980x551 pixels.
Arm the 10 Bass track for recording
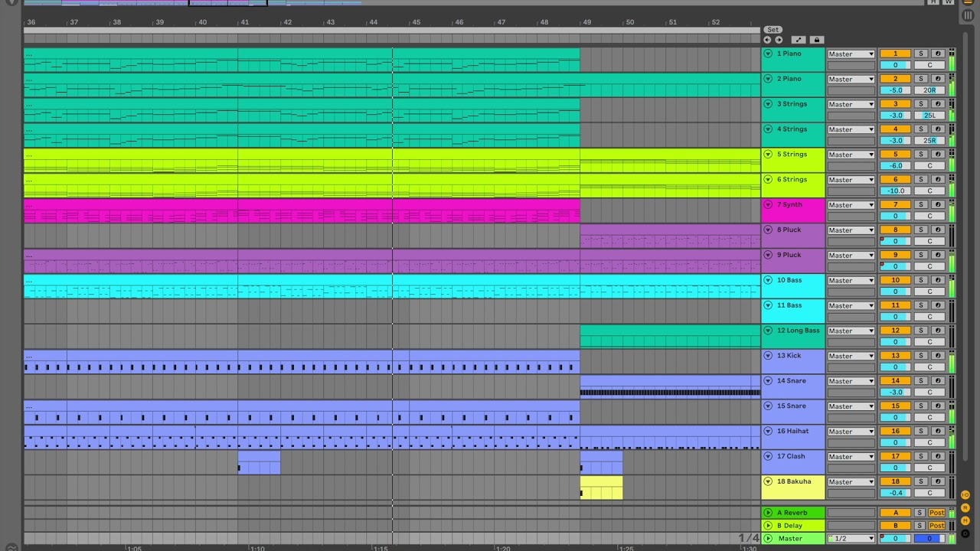tap(937, 280)
